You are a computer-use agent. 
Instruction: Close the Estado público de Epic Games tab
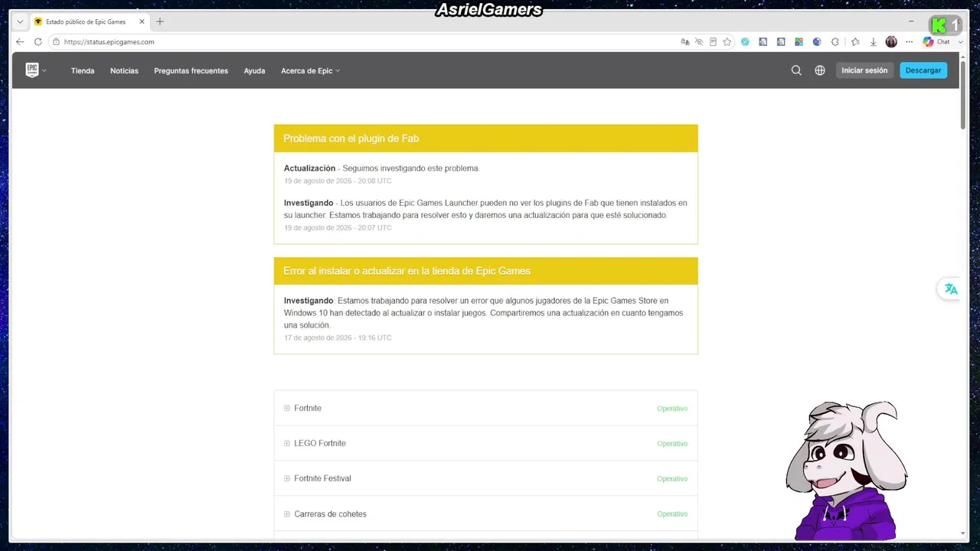point(142,21)
